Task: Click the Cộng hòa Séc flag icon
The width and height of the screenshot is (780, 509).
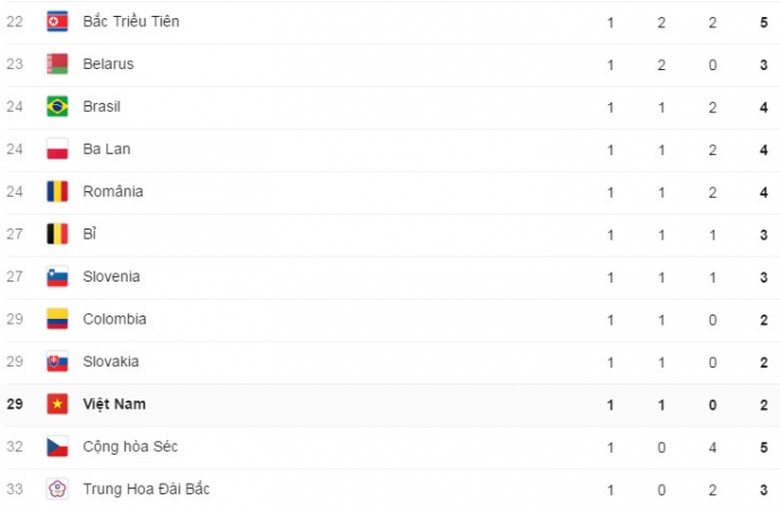Action: [57, 447]
